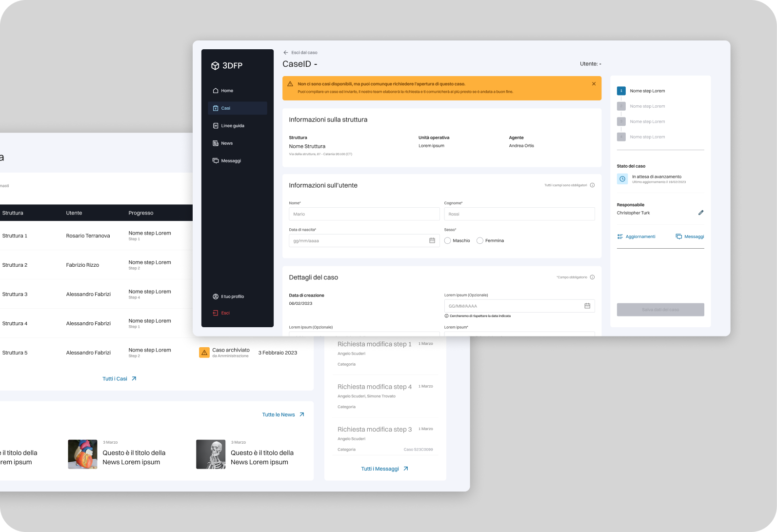This screenshot has height=532, width=777.
Task: Click the Messaggi chat icon in sidebar
Action: tap(216, 161)
